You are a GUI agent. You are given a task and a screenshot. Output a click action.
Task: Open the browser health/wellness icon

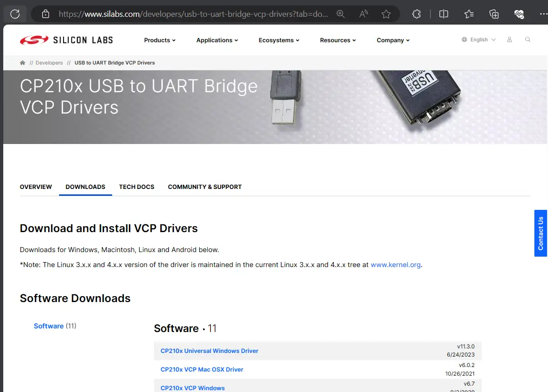(519, 14)
